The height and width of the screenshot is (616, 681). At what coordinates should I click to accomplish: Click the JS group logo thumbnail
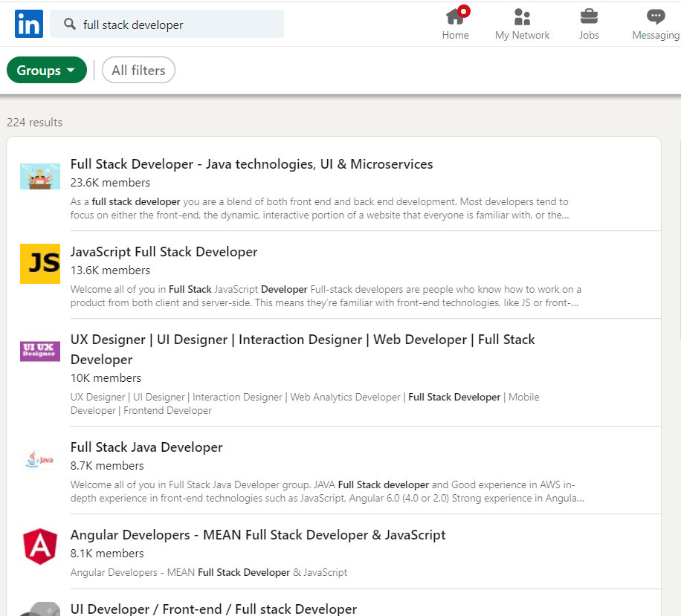pos(39,264)
